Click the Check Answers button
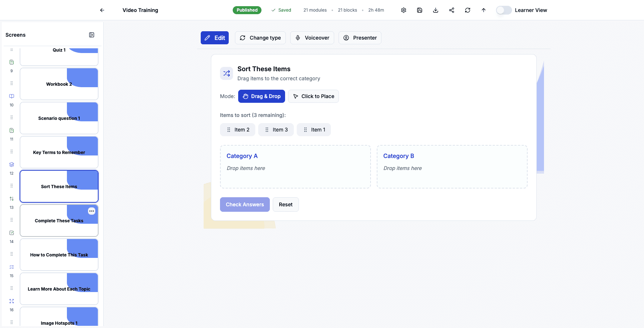This screenshot has width=644, height=328. [x=245, y=204]
